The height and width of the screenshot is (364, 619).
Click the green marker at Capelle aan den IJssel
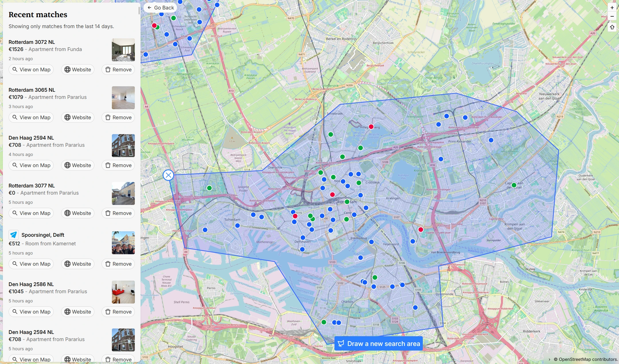coord(514,185)
